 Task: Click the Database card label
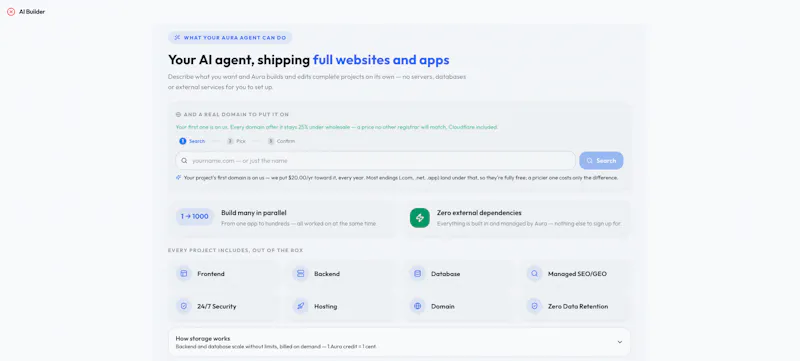(445, 274)
